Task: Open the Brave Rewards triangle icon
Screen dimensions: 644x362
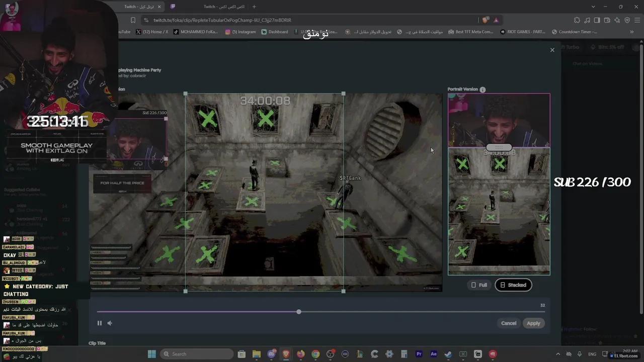Action: coord(496,20)
